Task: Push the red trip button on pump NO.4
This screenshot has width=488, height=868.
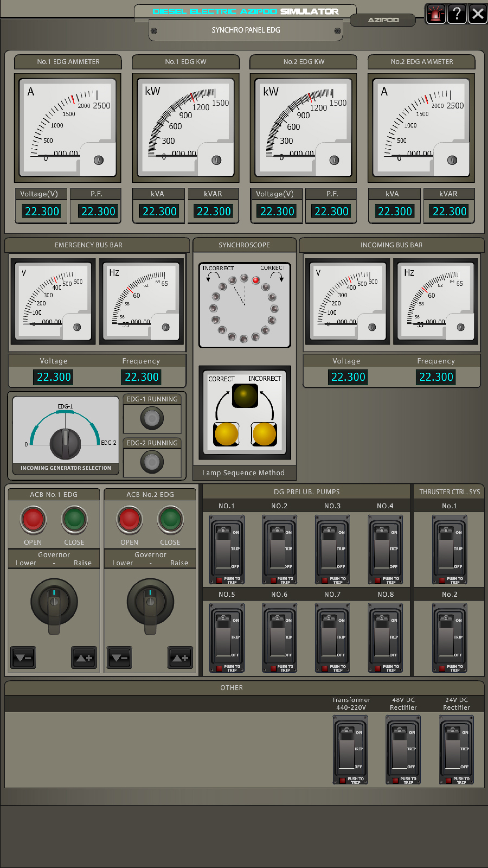Action: click(x=378, y=580)
